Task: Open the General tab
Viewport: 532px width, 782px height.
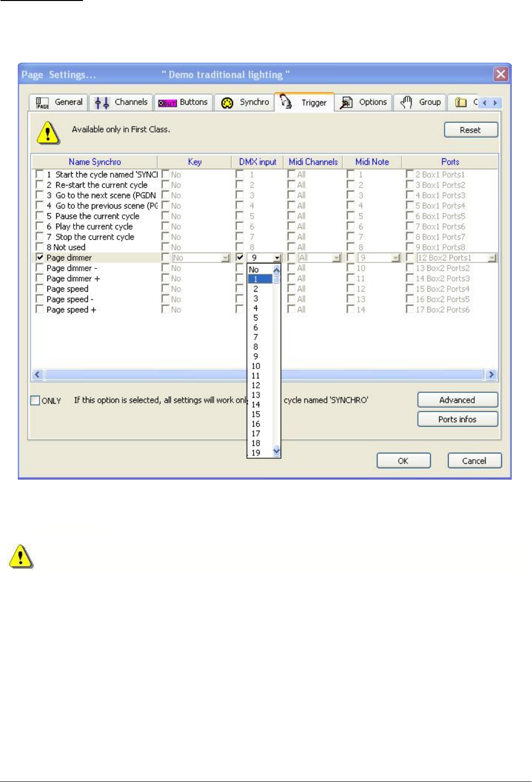Action: tap(59, 102)
